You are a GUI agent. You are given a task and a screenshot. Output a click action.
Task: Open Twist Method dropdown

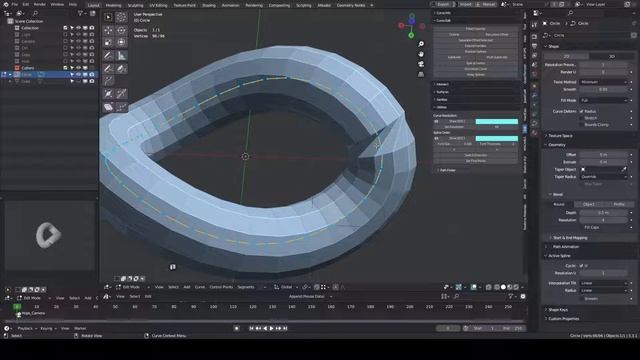tap(603, 82)
